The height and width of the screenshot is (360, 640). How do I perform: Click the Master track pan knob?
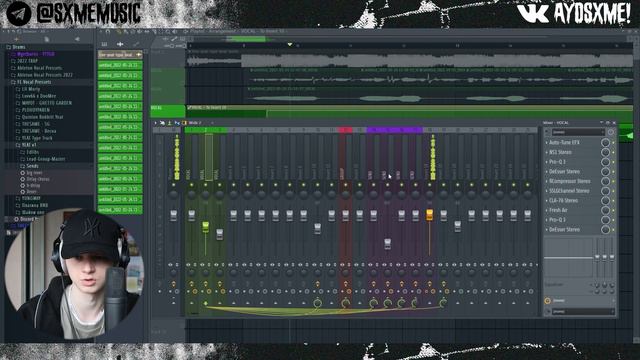coord(173,194)
